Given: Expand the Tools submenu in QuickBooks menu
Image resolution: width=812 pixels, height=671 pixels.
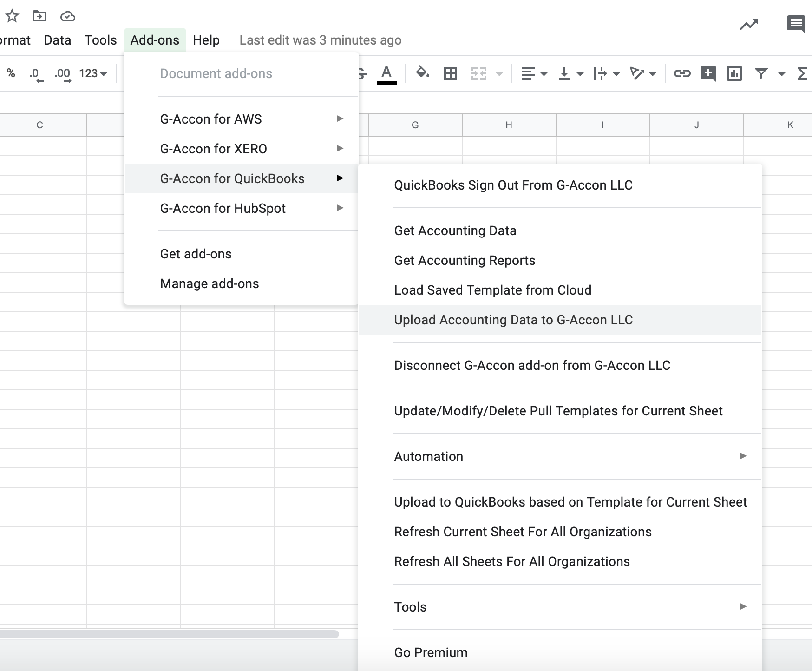Looking at the screenshot, I should point(560,607).
